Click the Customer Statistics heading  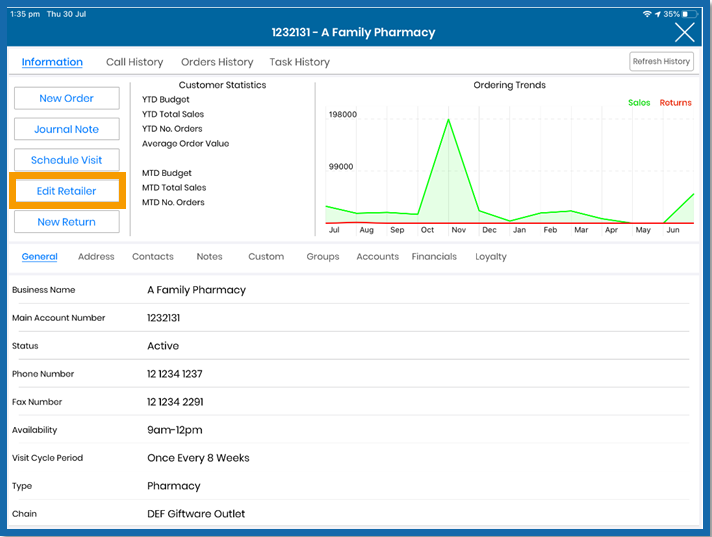click(x=222, y=85)
